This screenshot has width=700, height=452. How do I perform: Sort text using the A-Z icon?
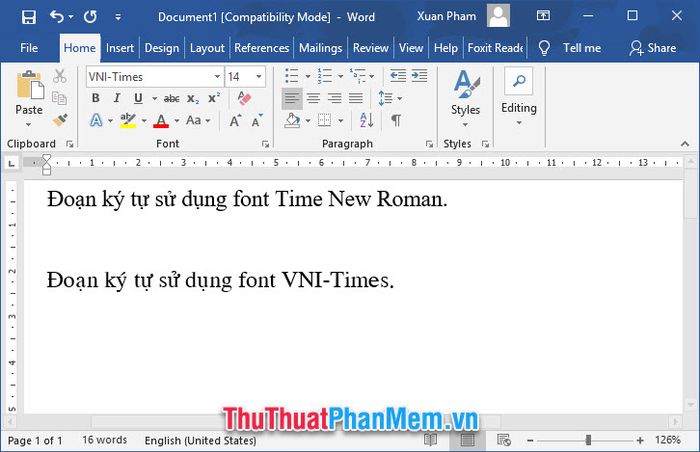point(367,120)
